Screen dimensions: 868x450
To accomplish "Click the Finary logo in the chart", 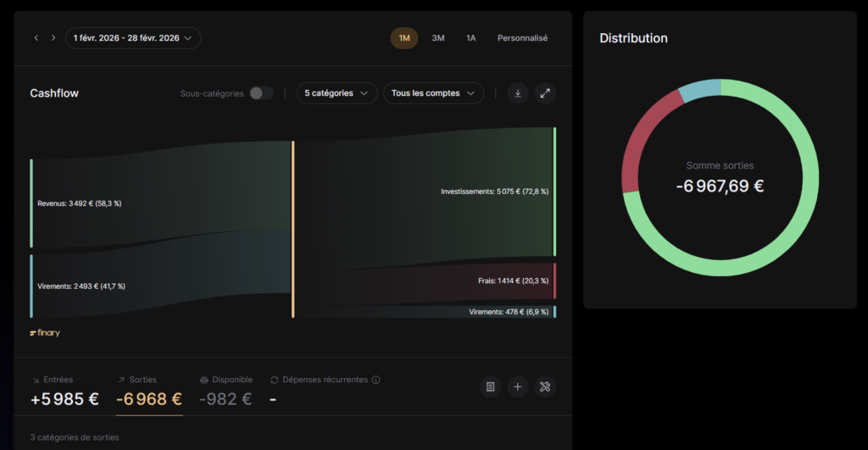I will coord(45,333).
